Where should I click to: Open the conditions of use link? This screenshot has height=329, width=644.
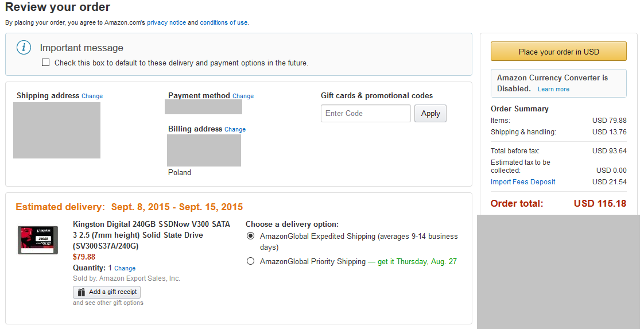click(x=223, y=22)
